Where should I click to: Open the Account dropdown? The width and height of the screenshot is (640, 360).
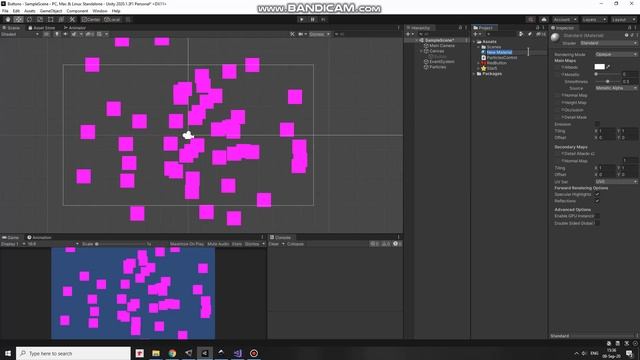565,20
